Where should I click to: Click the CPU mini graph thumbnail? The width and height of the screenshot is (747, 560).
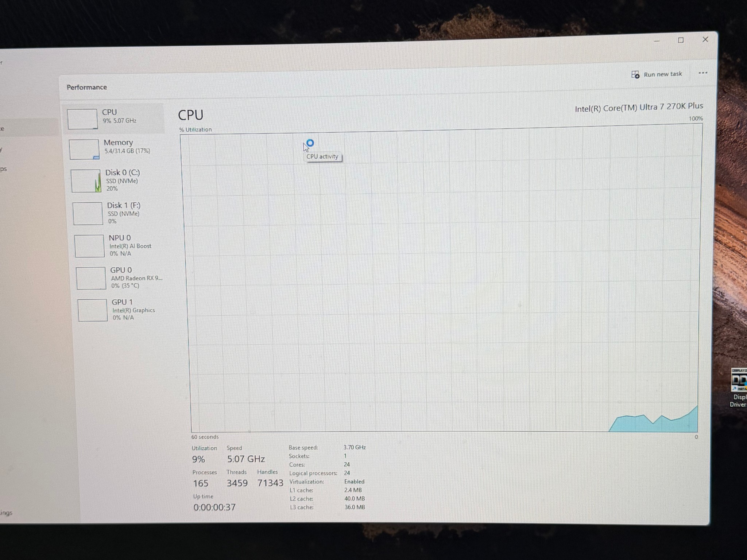[82, 119]
